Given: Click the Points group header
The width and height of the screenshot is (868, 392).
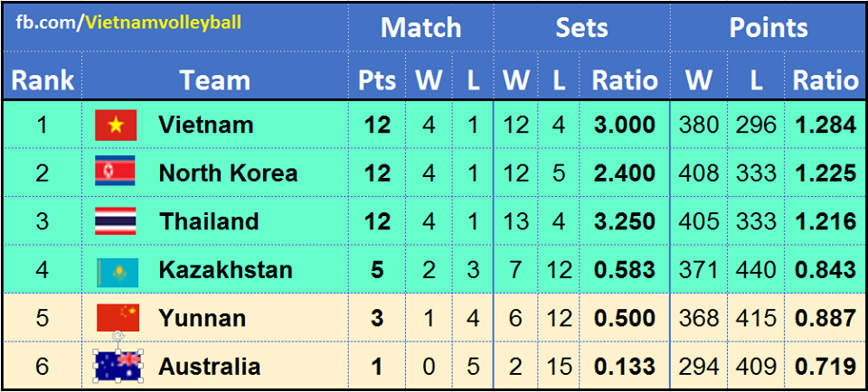Looking at the screenshot, I should click(768, 27).
